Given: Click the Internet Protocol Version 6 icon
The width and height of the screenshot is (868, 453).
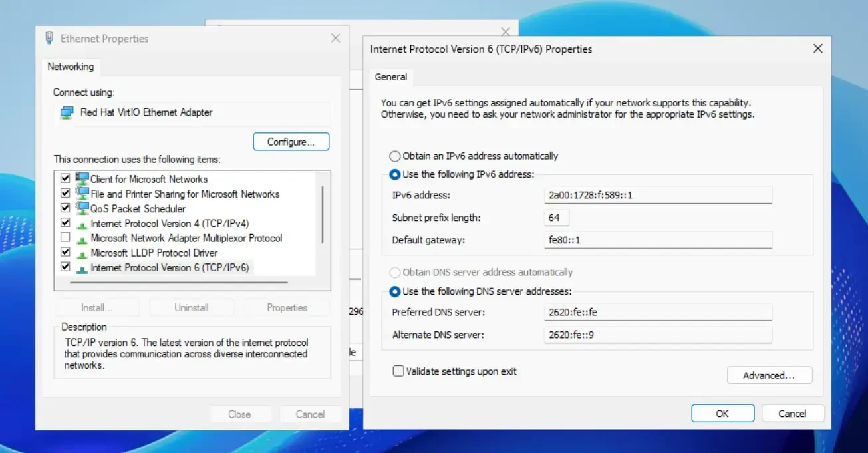Looking at the screenshot, I should (x=82, y=268).
